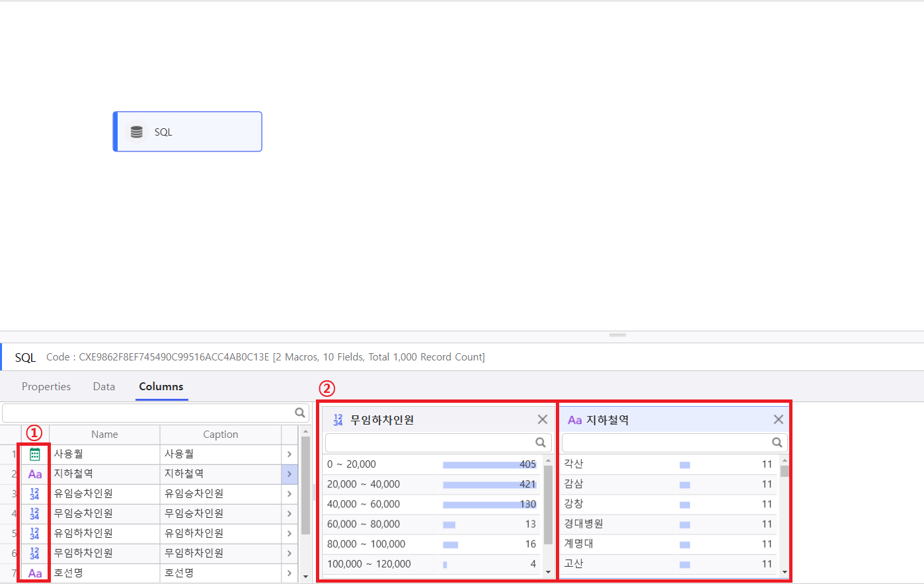Expand the 사용월 row arrow
The height and width of the screenshot is (584, 924).
(289, 454)
